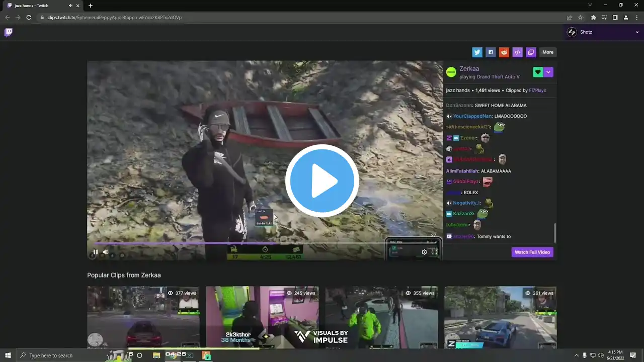
Task: Open the 377 views popular clip
Action: point(143,317)
